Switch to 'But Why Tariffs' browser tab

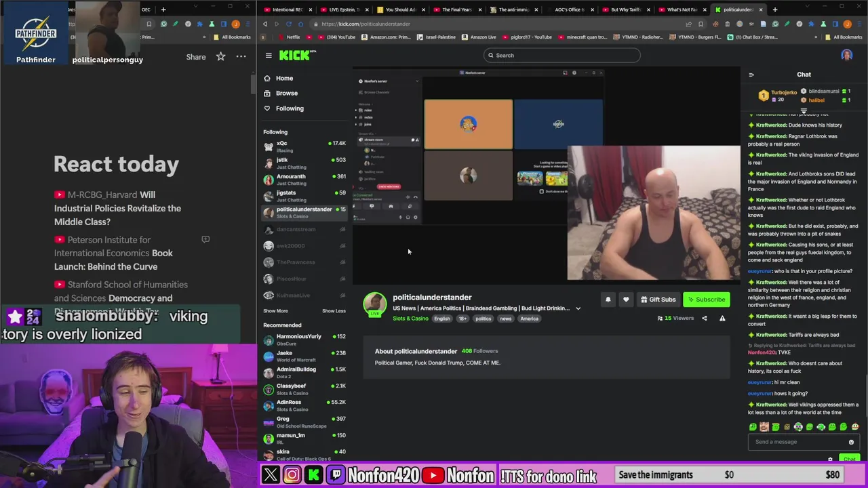point(625,9)
